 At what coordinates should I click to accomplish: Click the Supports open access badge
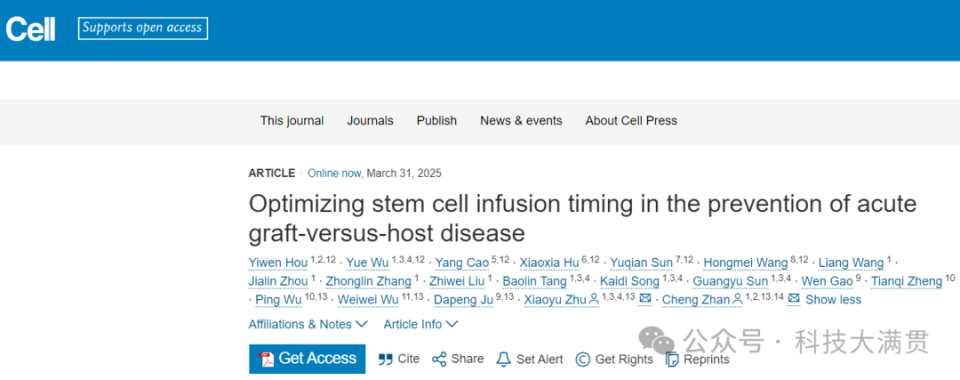(143, 28)
